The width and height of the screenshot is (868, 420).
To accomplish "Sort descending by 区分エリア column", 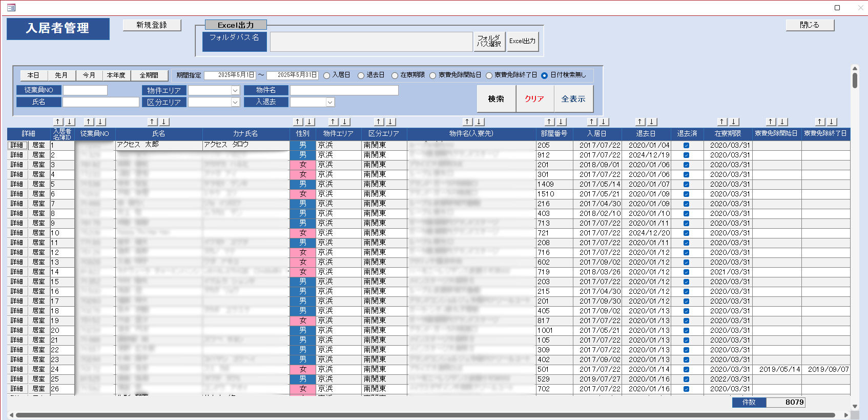I will click(x=390, y=122).
